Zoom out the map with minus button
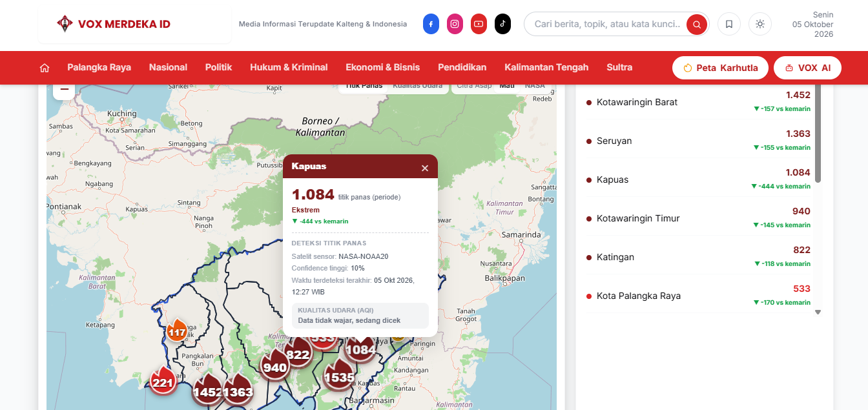Image resolution: width=868 pixels, height=410 pixels. click(64, 91)
